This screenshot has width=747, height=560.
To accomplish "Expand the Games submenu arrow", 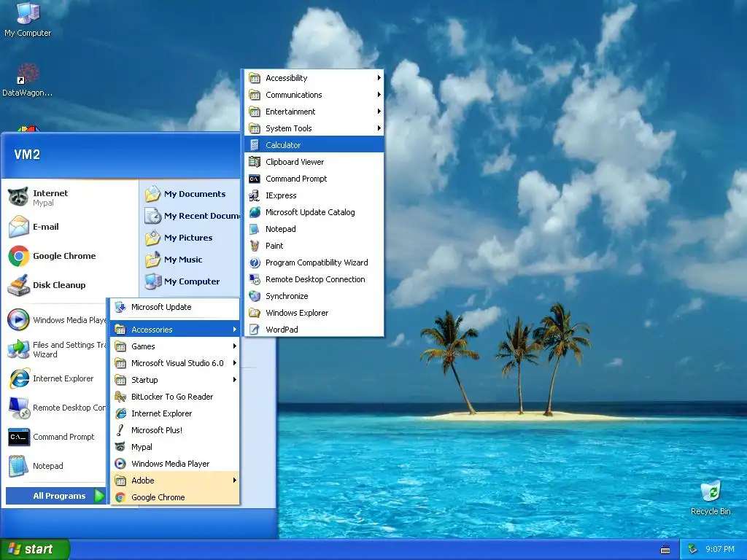I will pyautogui.click(x=234, y=346).
